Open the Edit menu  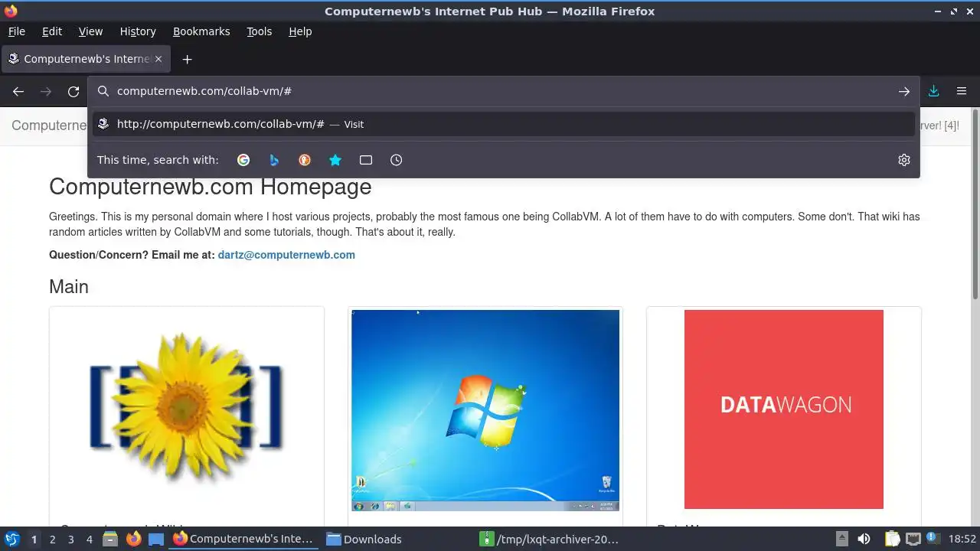point(52,31)
